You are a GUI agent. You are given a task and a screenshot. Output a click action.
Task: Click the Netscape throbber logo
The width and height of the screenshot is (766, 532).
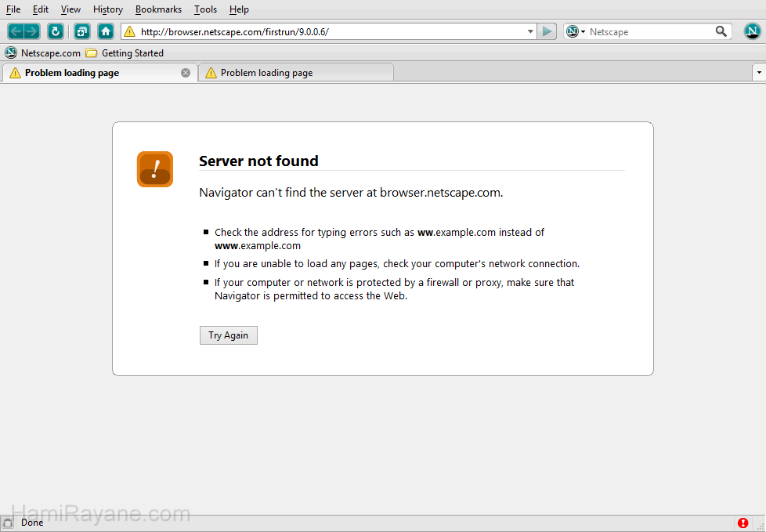click(753, 32)
